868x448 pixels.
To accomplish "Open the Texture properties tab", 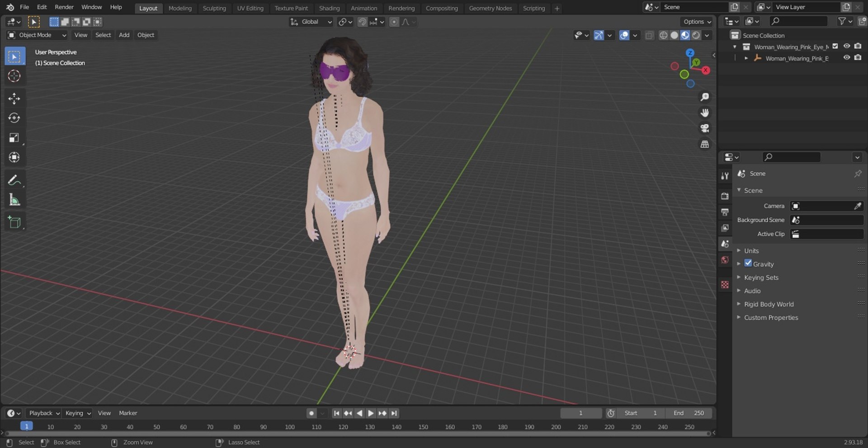I will [725, 284].
